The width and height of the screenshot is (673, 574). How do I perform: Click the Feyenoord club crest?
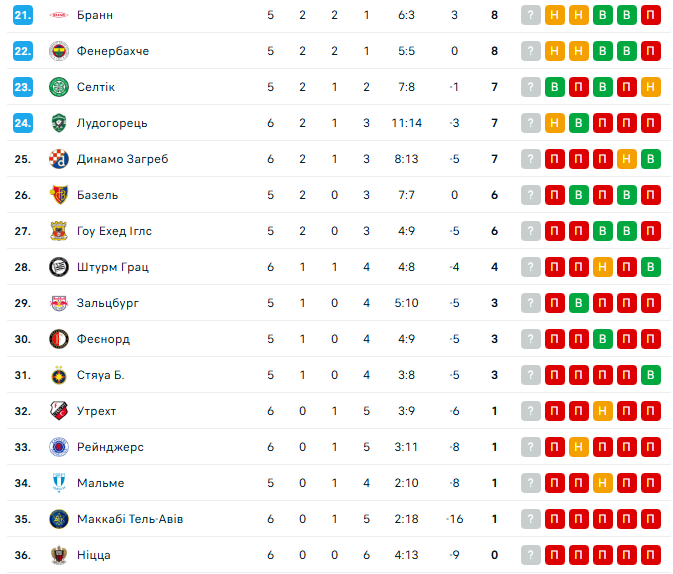click(58, 339)
